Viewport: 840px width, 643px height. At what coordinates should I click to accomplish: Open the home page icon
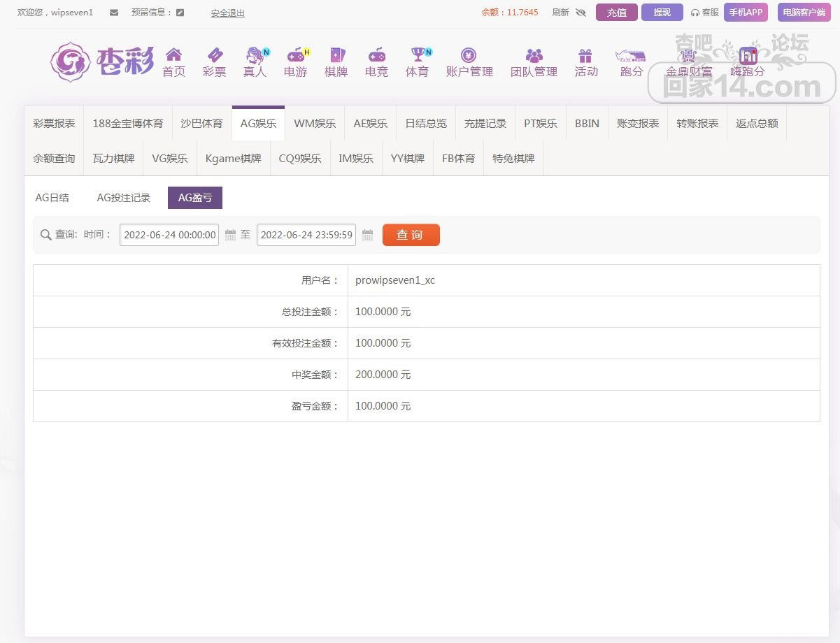click(173, 55)
